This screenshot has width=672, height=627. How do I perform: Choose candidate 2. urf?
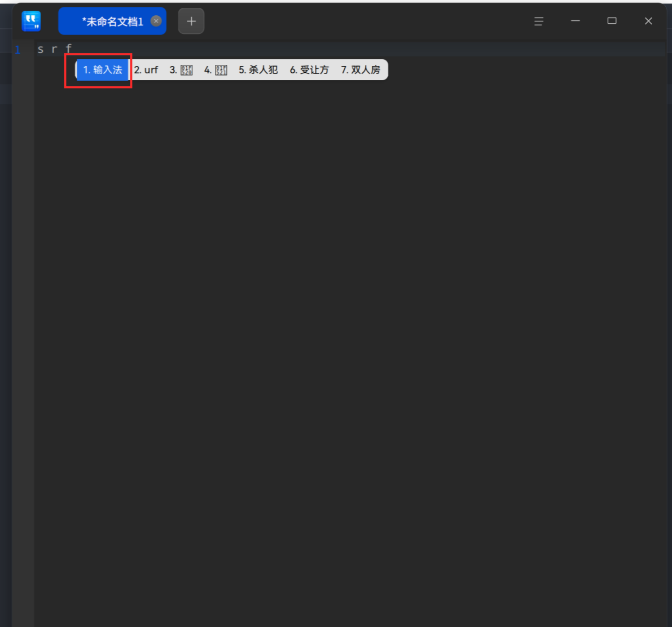pos(146,70)
